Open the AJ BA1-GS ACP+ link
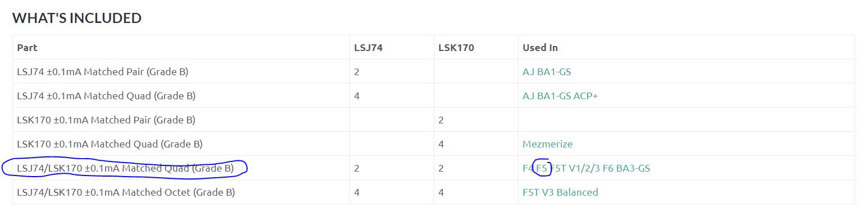Screen dimensions: 868x217 (x=560, y=96)
